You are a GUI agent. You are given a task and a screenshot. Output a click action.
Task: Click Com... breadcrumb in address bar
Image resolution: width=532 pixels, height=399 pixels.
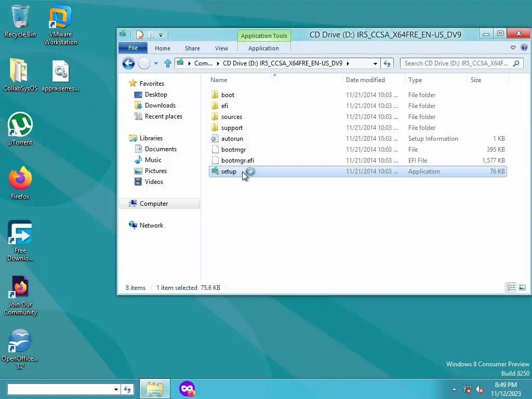pos(203,63)
